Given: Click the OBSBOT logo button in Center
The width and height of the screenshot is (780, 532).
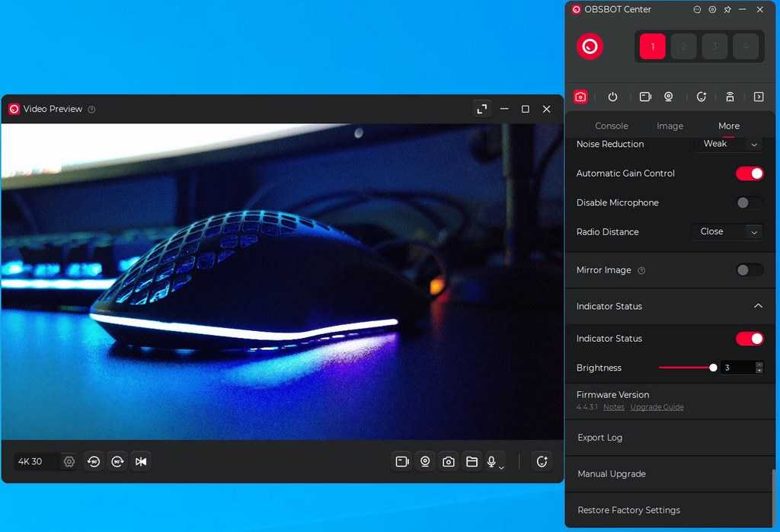Looking at the screenshot, I should 590,46.
